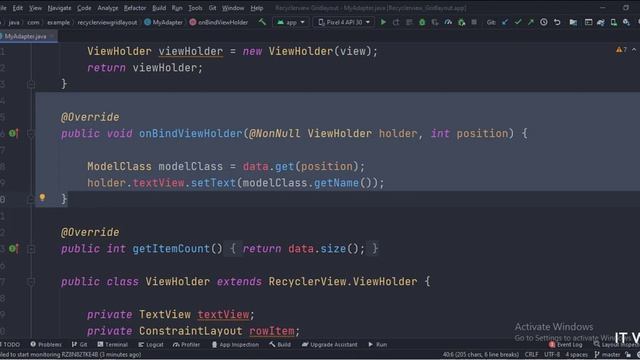
Task: Open the Build menu
Action: point(159,8)
